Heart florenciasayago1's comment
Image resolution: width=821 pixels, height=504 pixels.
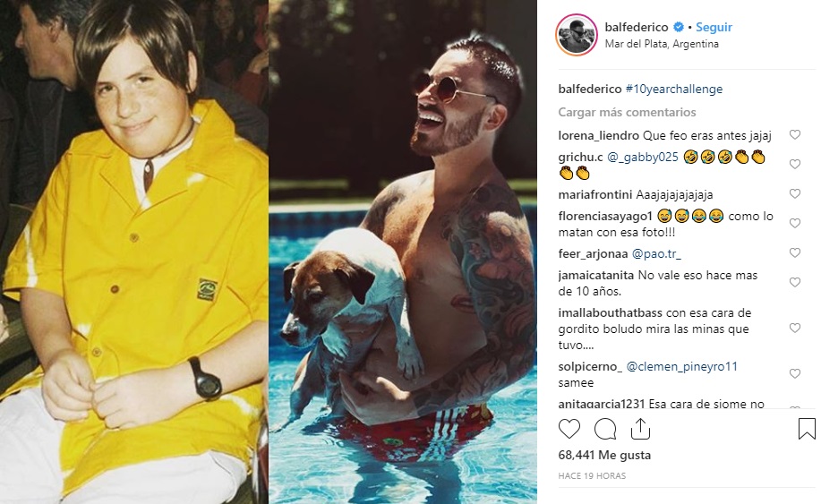pyautogui.click(x=795, y=223)
